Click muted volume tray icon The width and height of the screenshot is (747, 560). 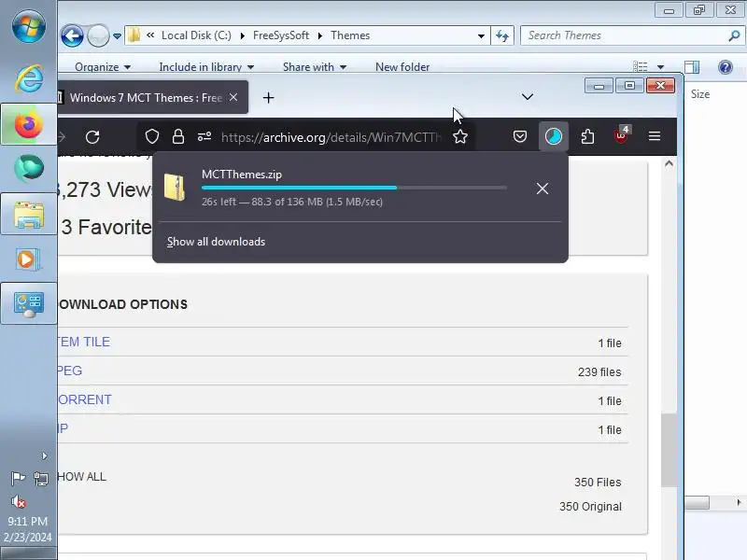[18, 501]
